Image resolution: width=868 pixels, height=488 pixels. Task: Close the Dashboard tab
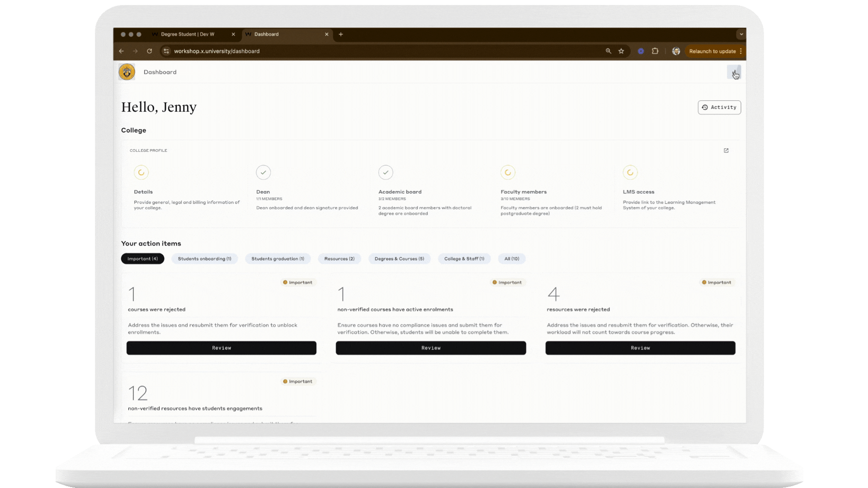[326, 34]
